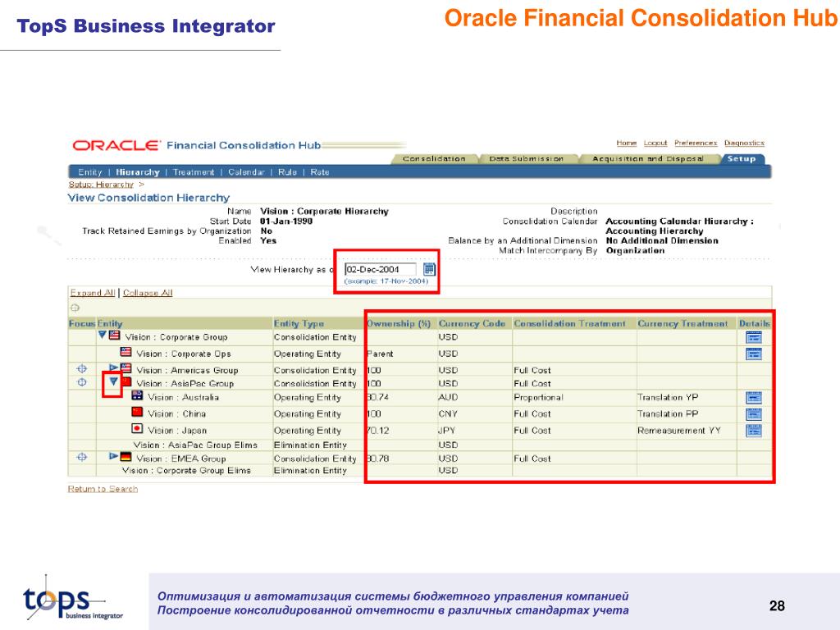The height and width of the screenshot is (630, 840).
Task: Focus on Vision : EMEA Group row
Action: (82, 458)
